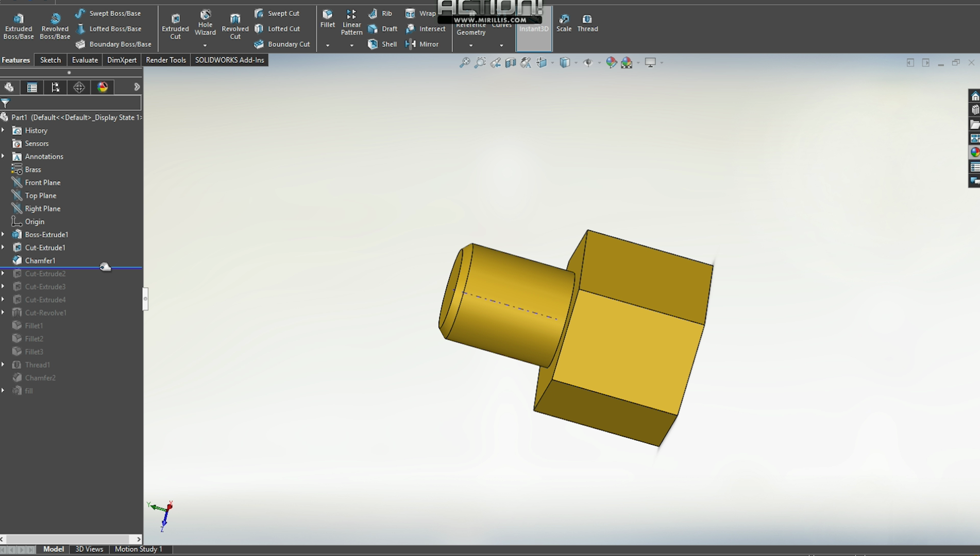Select the Shell tool
The width and height of the screenshot is (980, 556).
coord(382,44)
